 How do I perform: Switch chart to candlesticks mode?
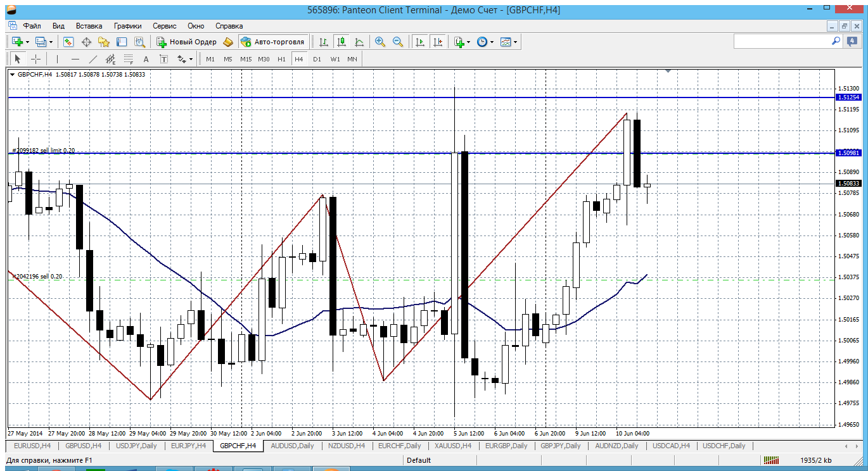pyautogui.click(x=341, y=42)
